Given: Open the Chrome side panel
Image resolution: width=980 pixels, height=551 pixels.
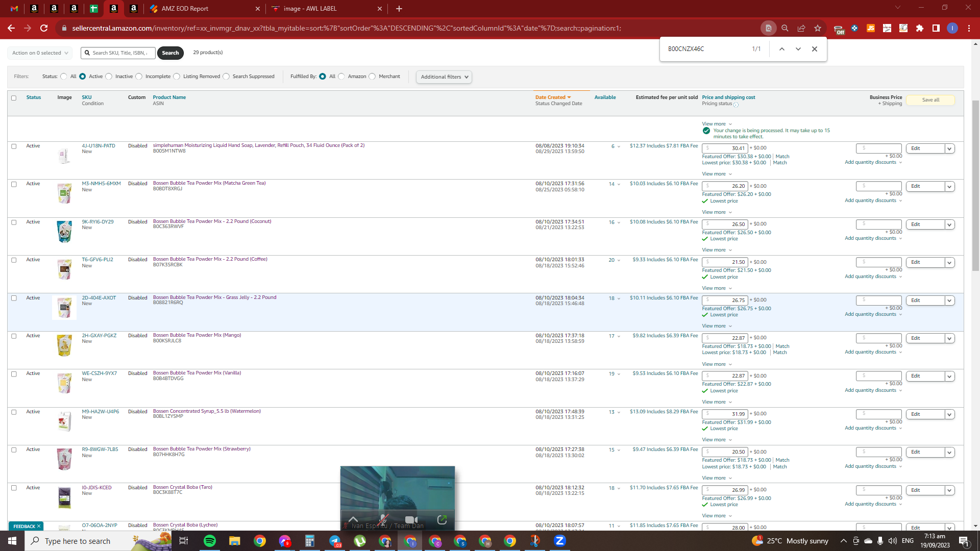Looking at the screenshot, I should point(936,28).
